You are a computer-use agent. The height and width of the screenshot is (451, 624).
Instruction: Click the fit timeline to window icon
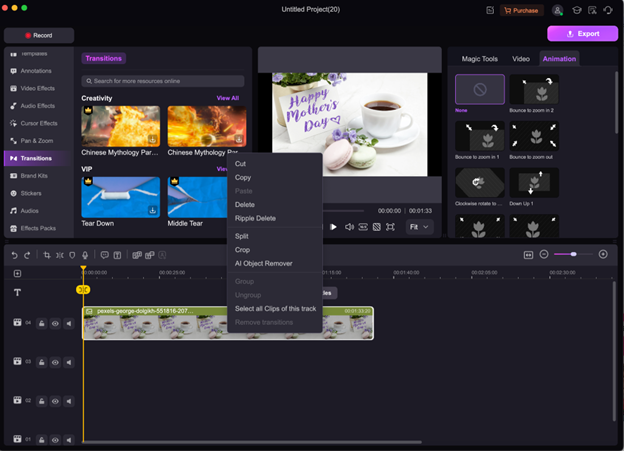tap(528, 255)
